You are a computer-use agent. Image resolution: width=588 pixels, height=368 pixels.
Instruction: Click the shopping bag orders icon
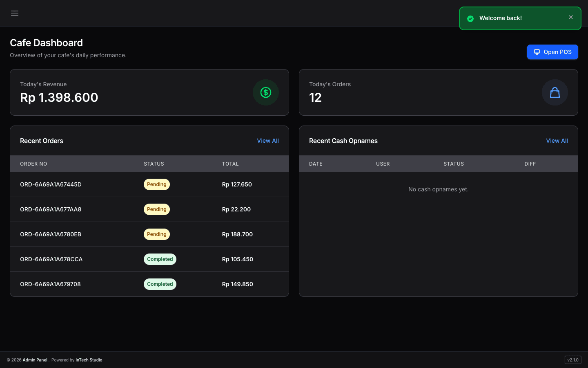555,92
